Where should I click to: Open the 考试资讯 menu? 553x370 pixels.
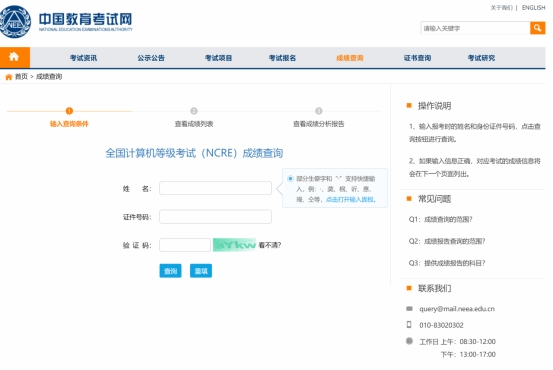coord(83,58)
